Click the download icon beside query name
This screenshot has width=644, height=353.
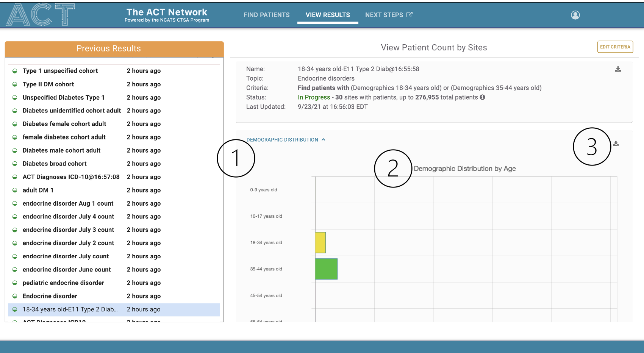coord(618,69)
